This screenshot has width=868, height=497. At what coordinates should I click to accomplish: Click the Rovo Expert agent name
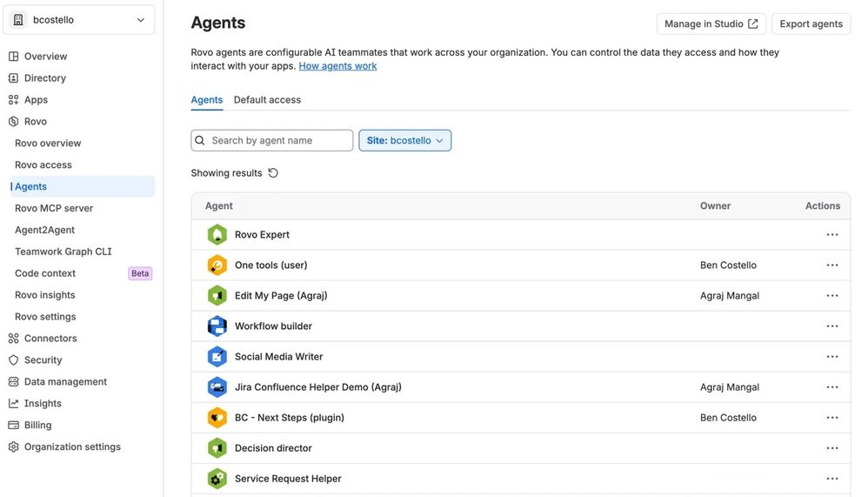click(262, 234)
